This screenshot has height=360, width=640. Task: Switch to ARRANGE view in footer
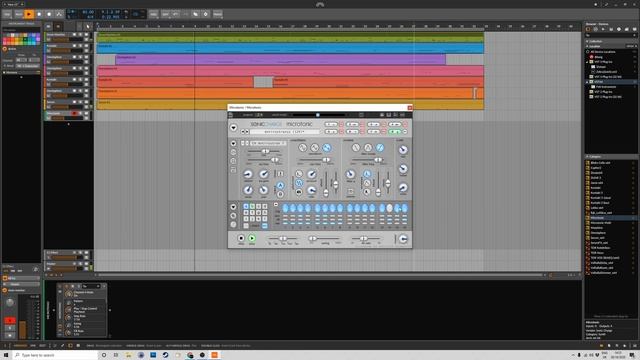20,346
